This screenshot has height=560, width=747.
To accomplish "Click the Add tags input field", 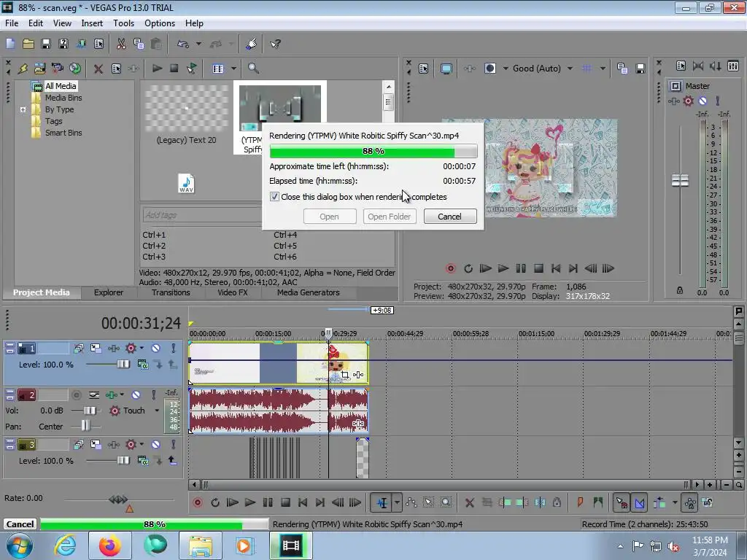I will [202, 215].
